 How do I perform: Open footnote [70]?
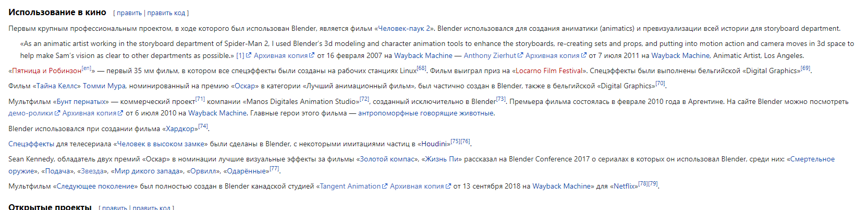(660, 83)
